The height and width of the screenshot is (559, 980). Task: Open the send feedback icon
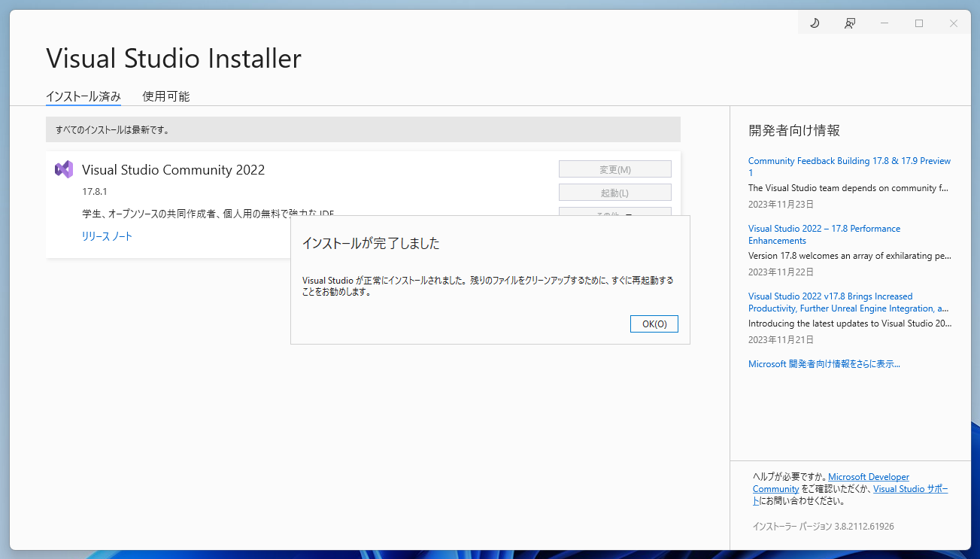(x=849, y=23)
